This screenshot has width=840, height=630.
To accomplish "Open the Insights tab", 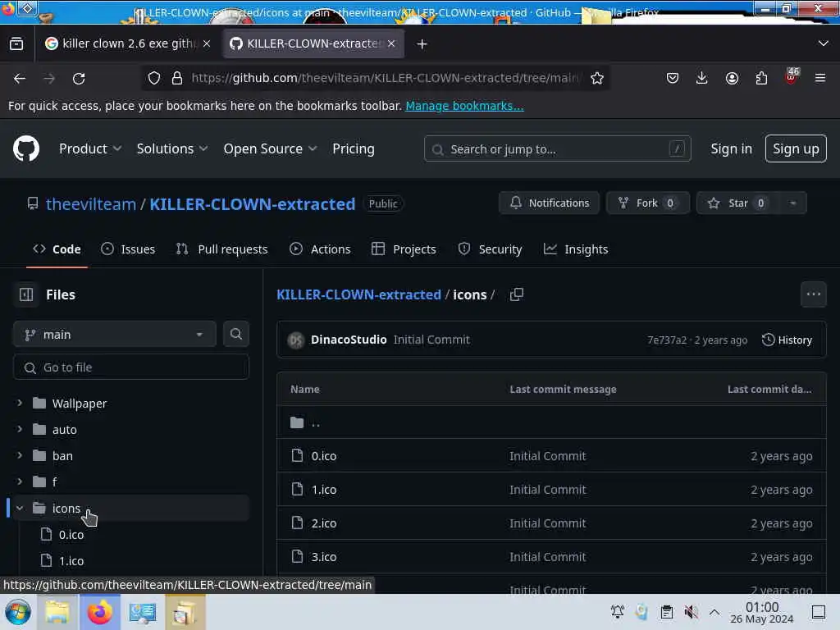I will [576, 249].
